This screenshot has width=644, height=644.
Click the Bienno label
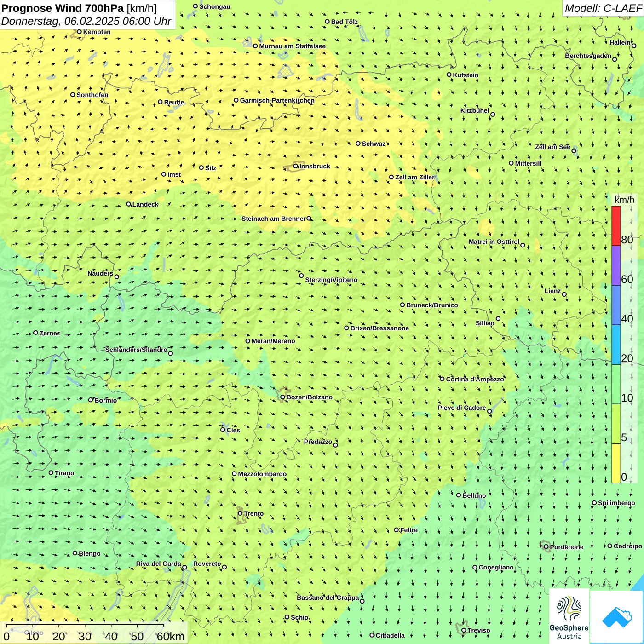90,553
